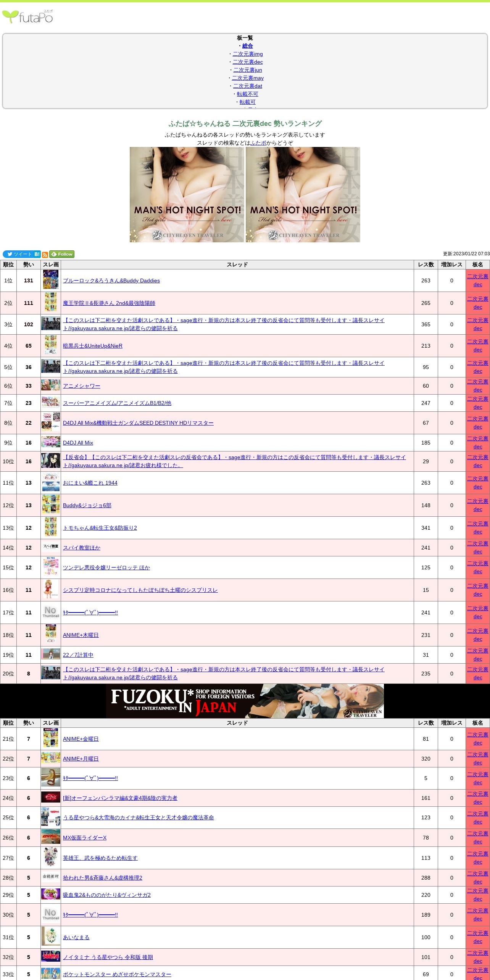Open thread ブルーロック&ろうきん&Buddy Daddies
The height and width of the screenshot is (980, 490).
point(111,280)
